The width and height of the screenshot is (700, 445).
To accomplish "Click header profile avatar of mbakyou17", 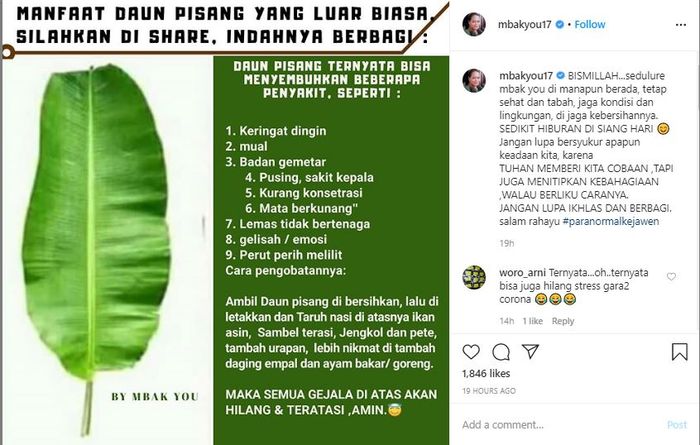I will coord(474,25).
